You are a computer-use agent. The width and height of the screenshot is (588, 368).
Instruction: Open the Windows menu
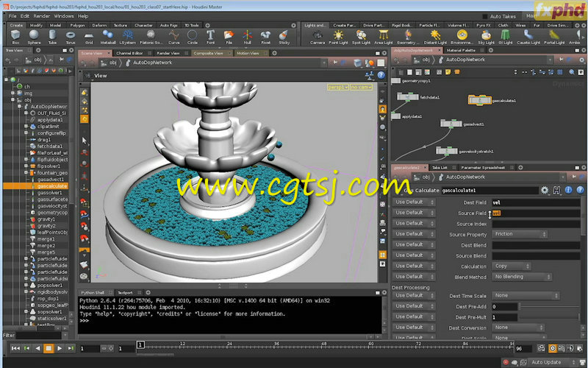point(64,16)
